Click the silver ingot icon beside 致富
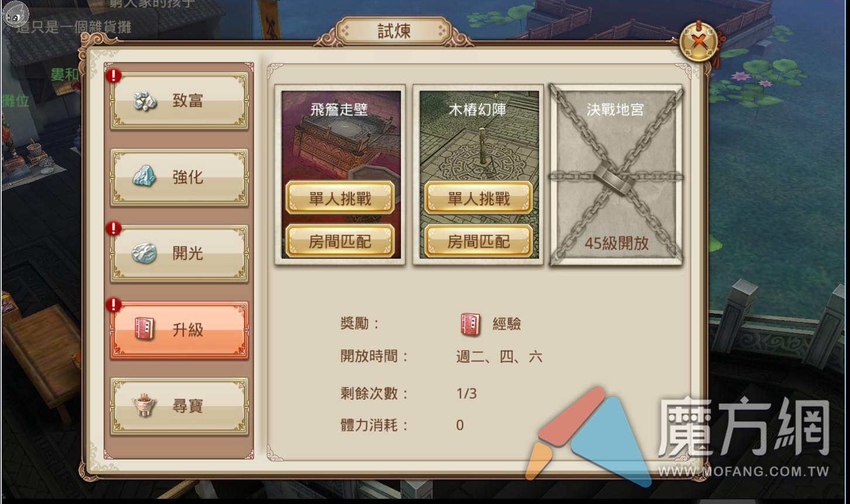Screen dimensions: 850x504 coord(145,101)
